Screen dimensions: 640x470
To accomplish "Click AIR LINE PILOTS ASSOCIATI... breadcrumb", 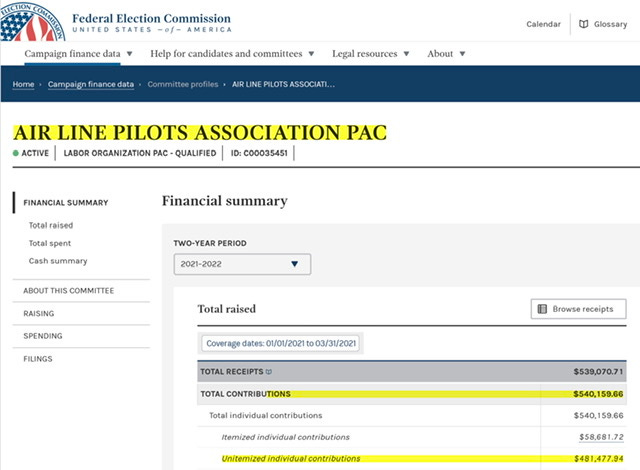I will pyautogui.click(x=283, y=84).
